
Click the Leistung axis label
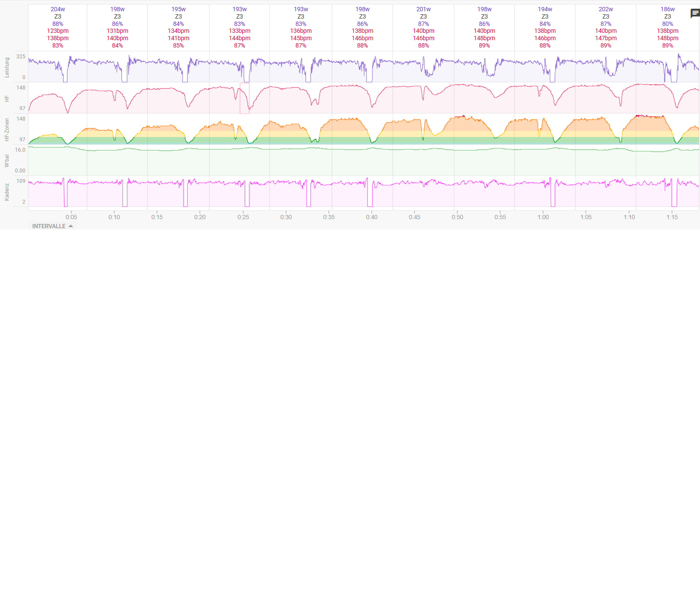pyautogui.click(x=7, y=67)
